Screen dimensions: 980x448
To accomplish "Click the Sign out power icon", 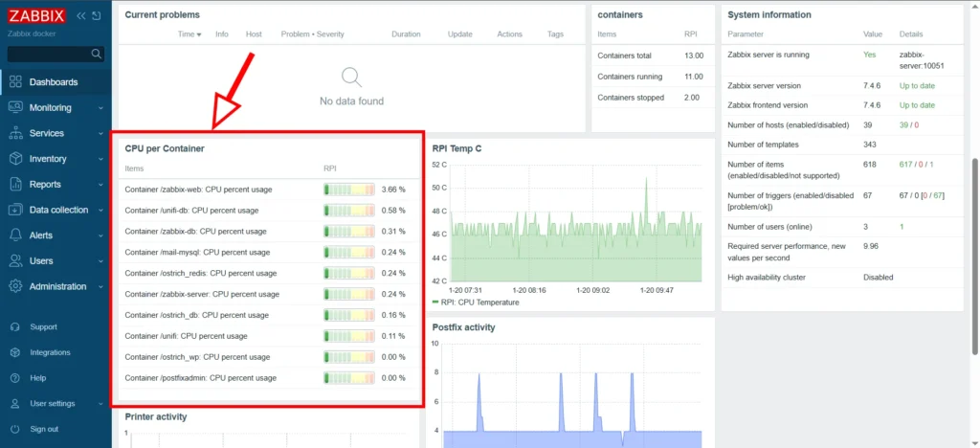I will (x=15, y=429).
